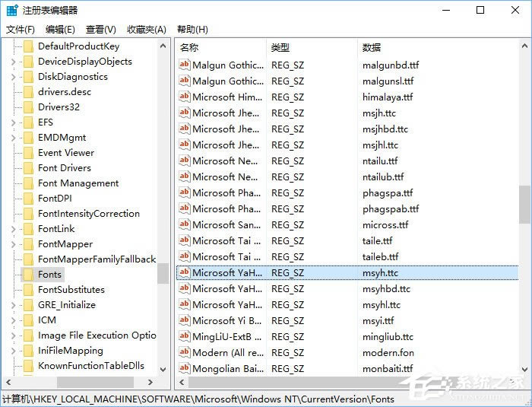The width and height of the screenshot is (532, 407).
Task: Expand the GRE_Initialize key arrow
Action: tap(13, 305)
